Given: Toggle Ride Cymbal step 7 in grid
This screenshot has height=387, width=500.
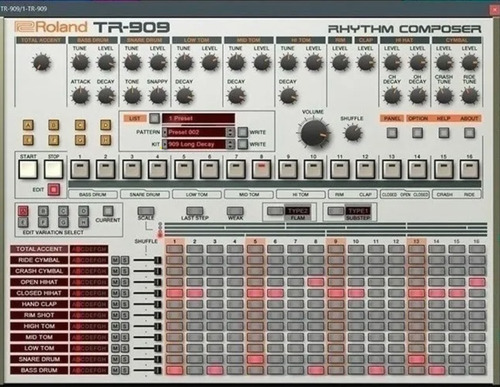Looking at the screenshot, I should [295, 260].
